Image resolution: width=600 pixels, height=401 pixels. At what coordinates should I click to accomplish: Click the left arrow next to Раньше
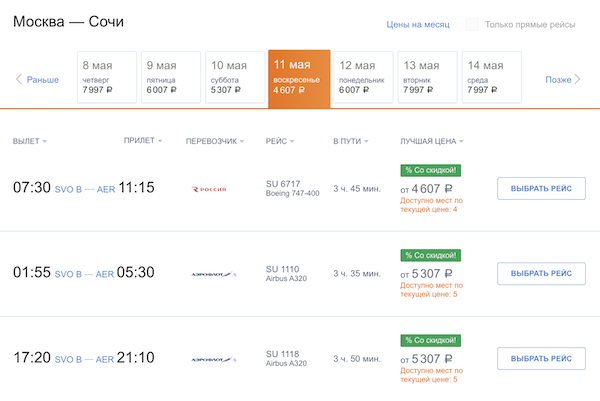click(x=18, y=80)
